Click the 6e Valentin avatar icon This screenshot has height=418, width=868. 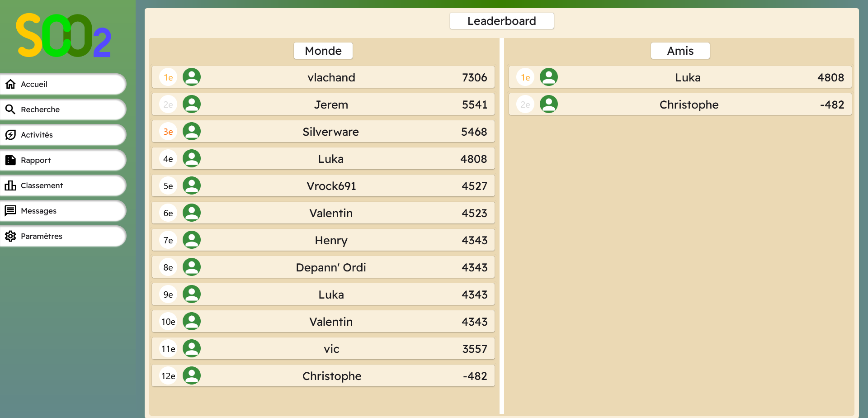[192, 213]
